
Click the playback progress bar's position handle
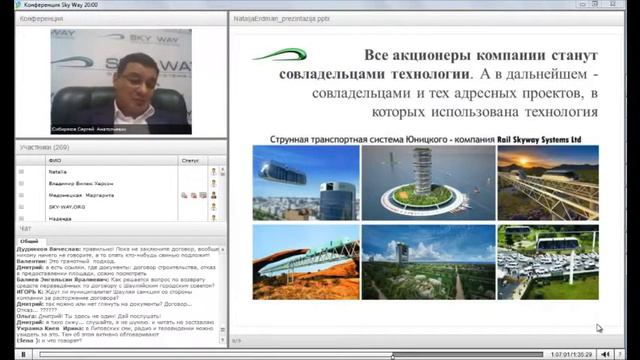393,356
